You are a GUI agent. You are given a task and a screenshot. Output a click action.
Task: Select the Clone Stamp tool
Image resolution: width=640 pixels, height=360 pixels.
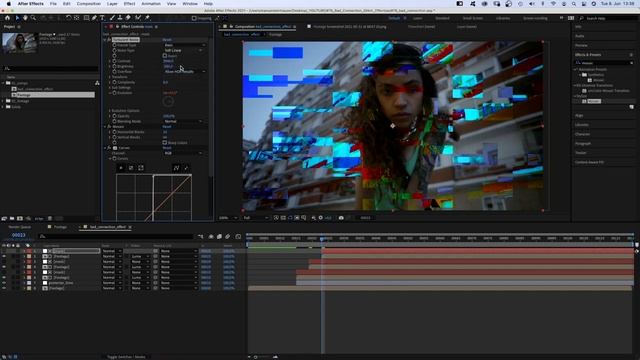(x=120, y=18)
